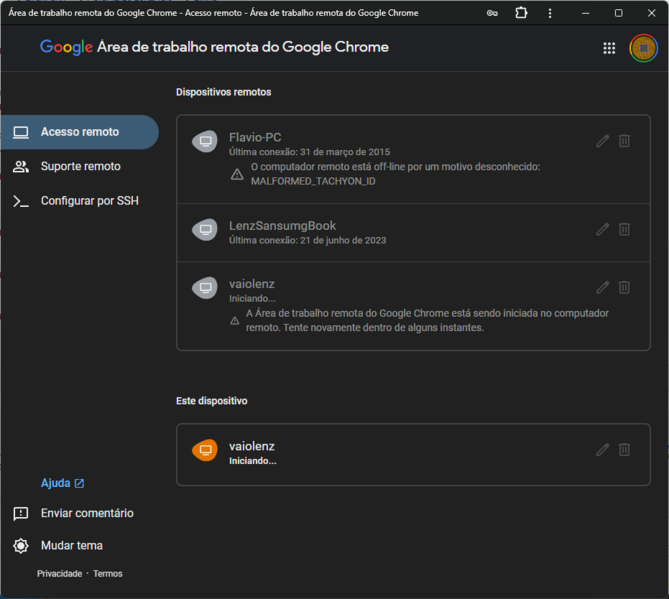Image resolution: width=669 pixels, height=599 pixels.
Task: Click the MALFORMED_TACHYON_ID error text
Action: pyautogui.click(x=313, y=181)
